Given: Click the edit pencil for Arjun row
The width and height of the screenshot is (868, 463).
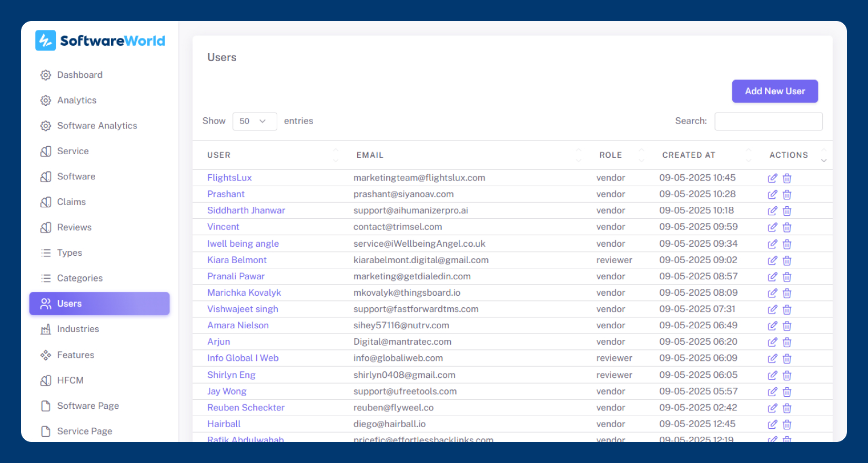Looking at the screenshot, I should tap(772, 343).
